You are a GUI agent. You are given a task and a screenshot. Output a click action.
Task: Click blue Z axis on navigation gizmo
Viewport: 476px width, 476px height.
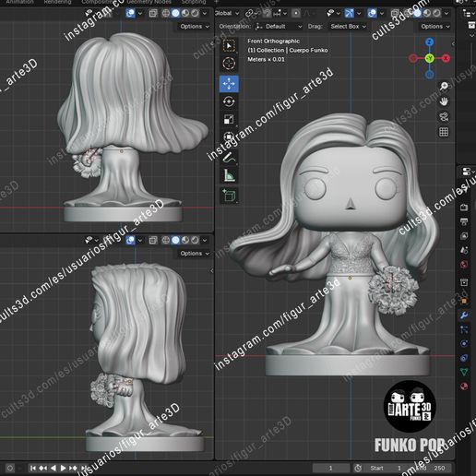tap(430, 42)
